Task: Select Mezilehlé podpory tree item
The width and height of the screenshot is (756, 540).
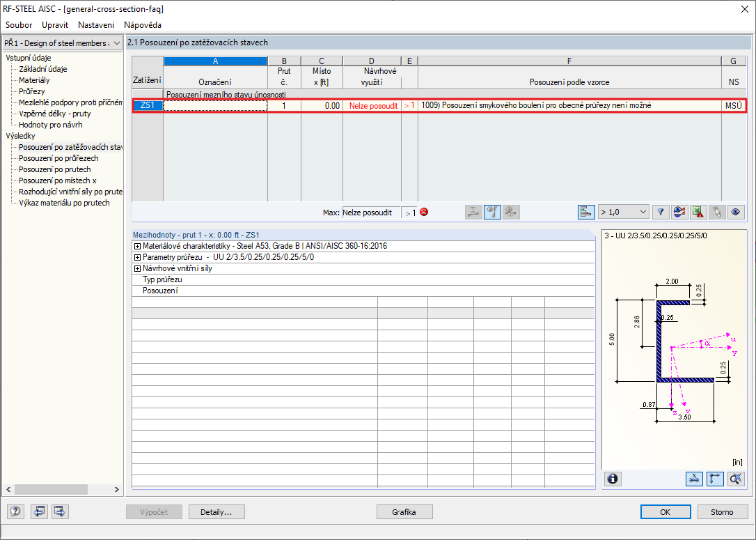Action: [x=70, y=102]
